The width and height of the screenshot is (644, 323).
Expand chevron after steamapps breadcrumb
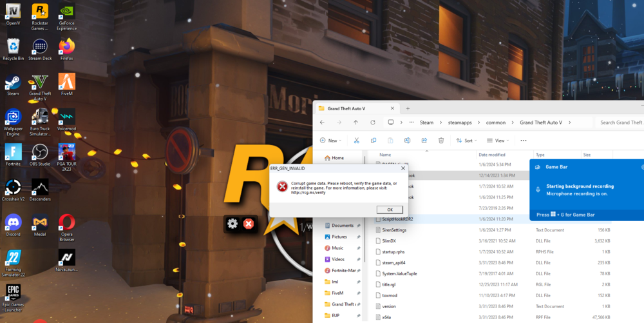[x=479, y=122]
